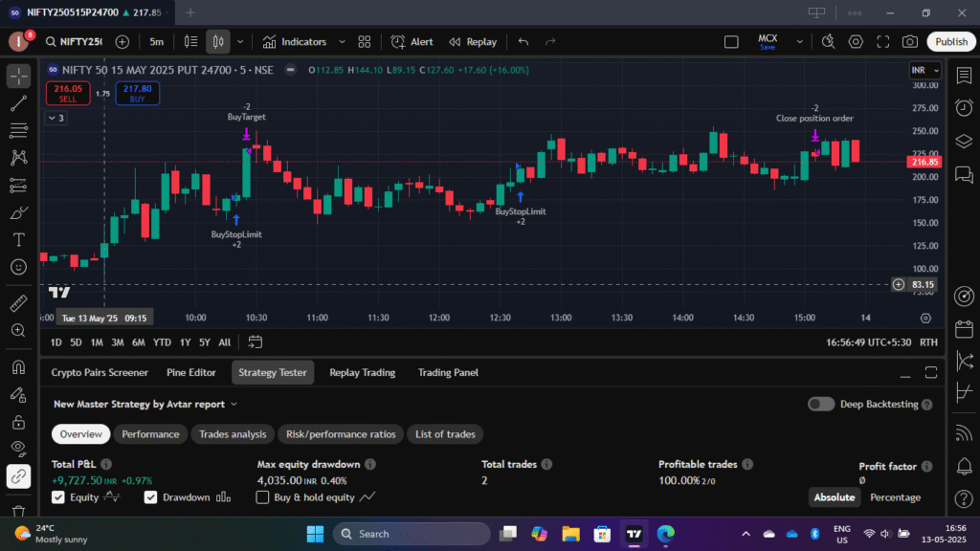Open the Fibonacci retracement tools

(19, 130)
